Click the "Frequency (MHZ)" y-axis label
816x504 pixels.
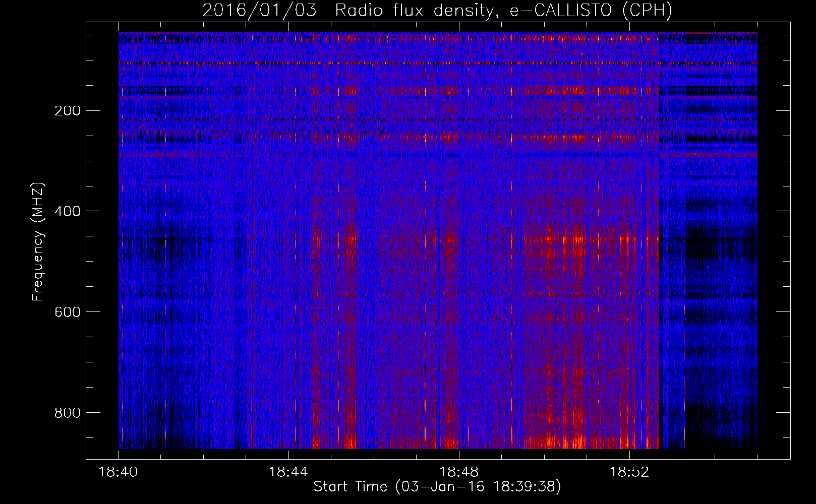[x=38, y=242]
